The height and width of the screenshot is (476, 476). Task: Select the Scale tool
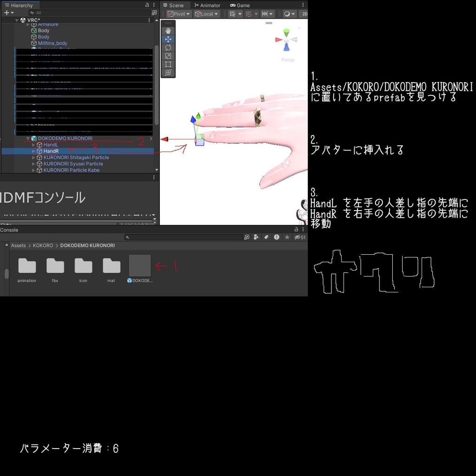[168, 56]
